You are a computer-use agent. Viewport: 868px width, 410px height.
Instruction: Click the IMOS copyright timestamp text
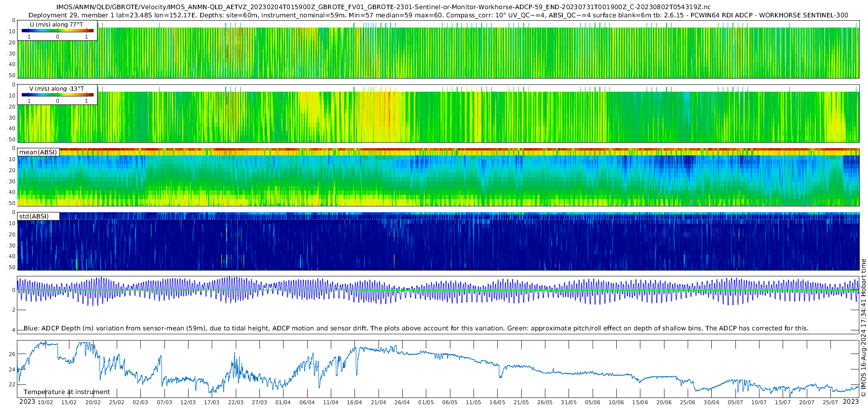[x=863, y=328]
